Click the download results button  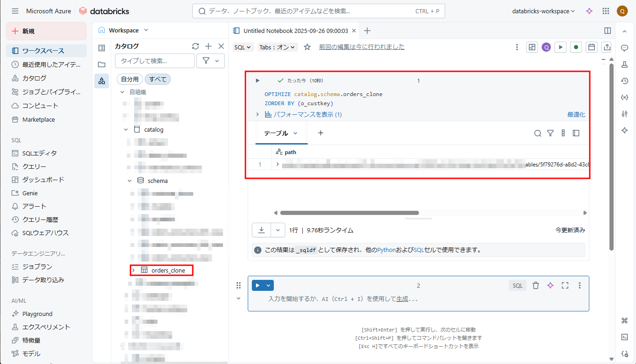261,230
